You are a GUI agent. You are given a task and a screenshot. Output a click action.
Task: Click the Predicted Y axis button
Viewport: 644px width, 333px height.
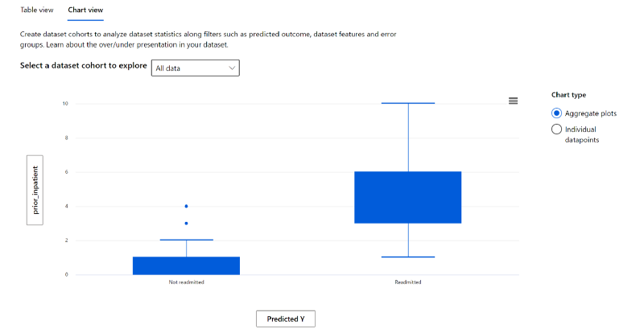(286, 319)
